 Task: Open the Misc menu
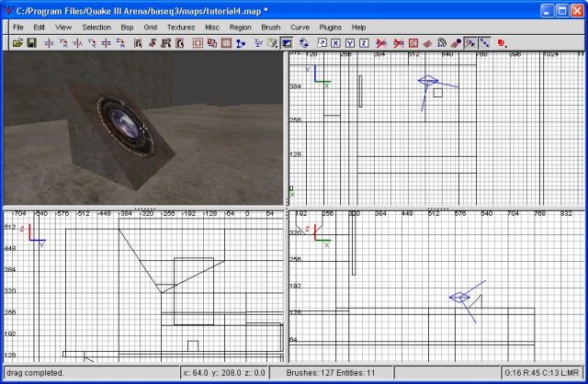point(212,28)
